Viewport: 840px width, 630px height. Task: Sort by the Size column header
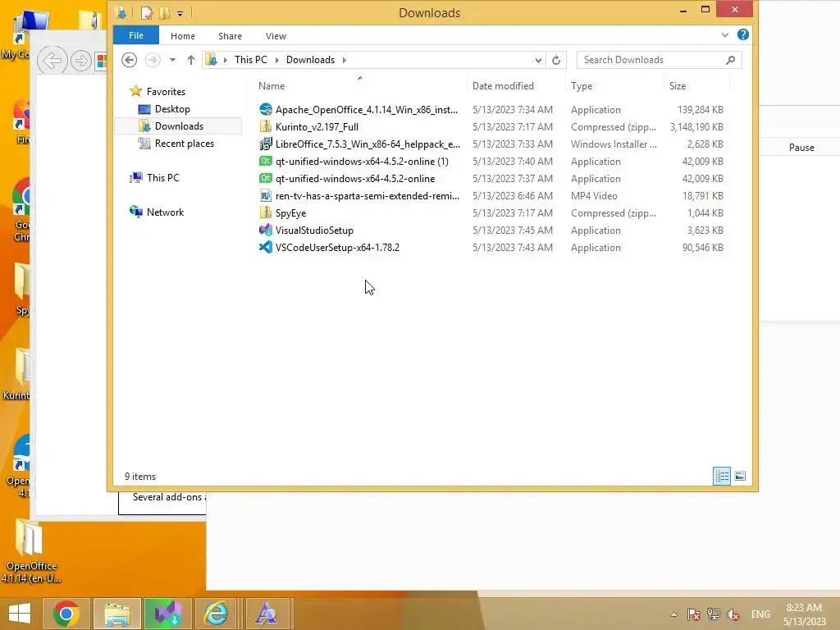(677, 85)
